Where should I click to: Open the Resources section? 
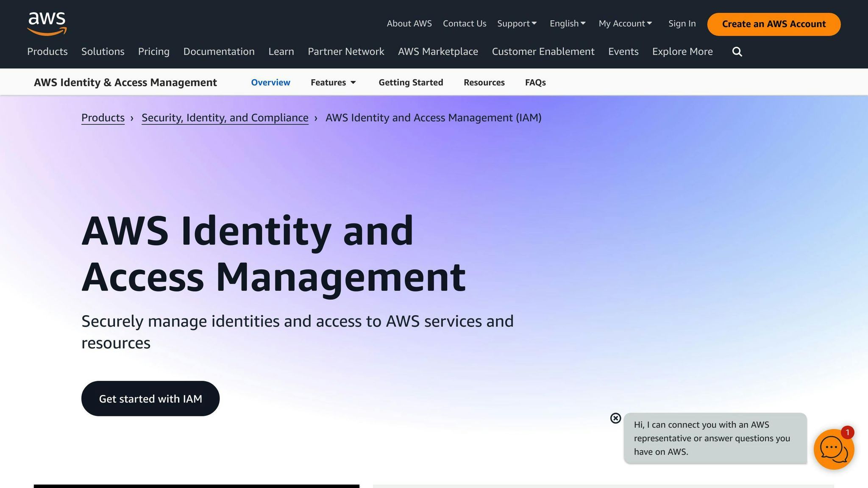tap(484, 82)
